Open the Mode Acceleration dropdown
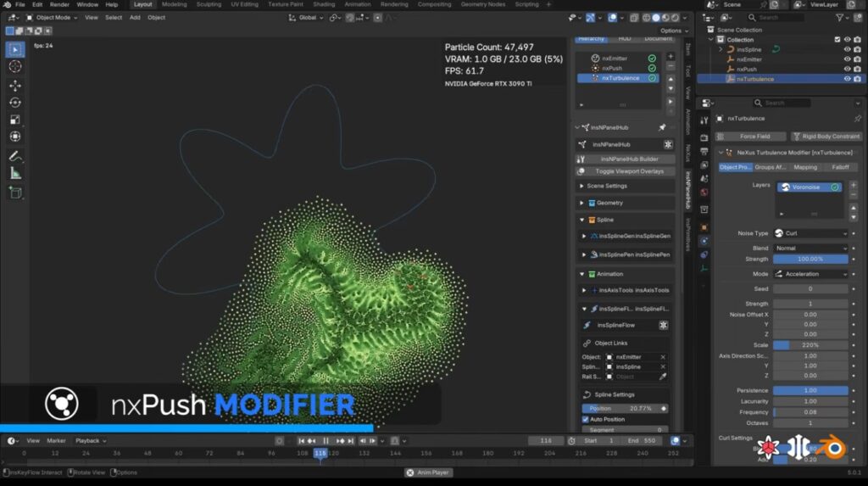868x486 pixels. (x=810, y=274)
